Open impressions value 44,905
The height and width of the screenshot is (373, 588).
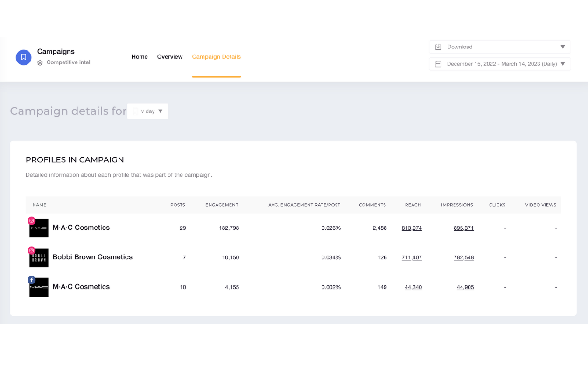[x=465, y=287]
